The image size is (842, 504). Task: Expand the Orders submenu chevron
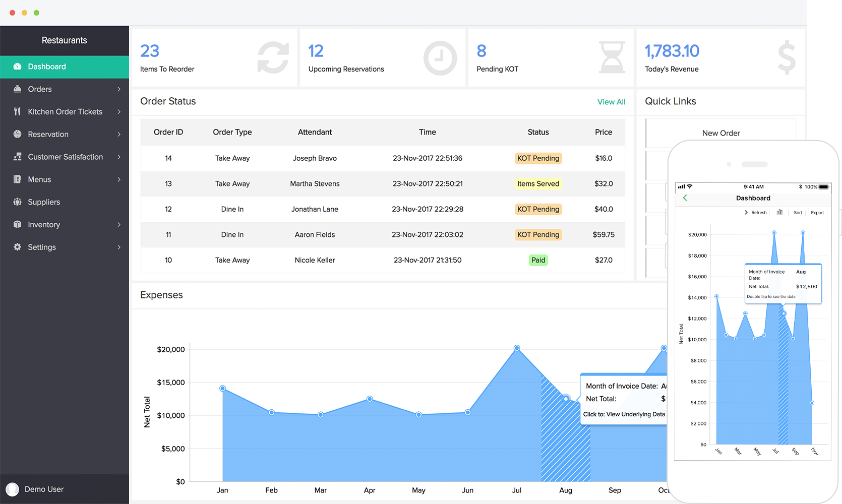pyautogui.click(x=119, y=89)
